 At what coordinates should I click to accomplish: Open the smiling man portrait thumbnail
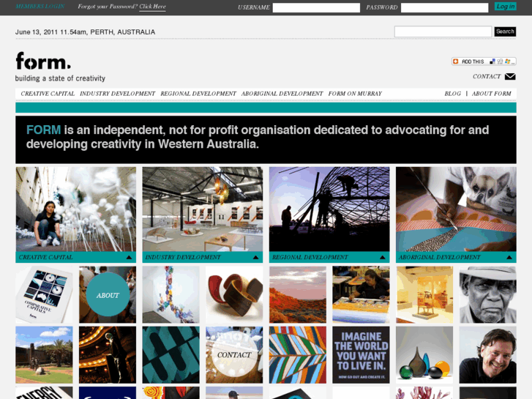click(x=487, y=355)
